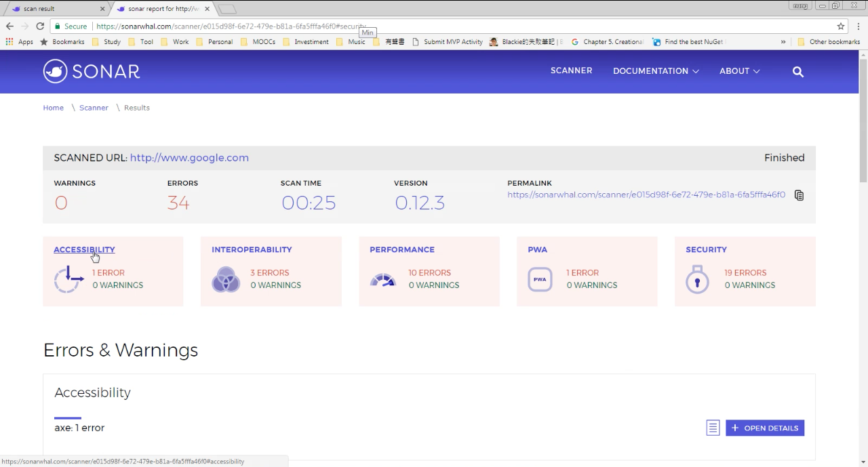Screen dimensions: 868x467
Task: Click the Sonar logo in the header
Action: click(x=92, y=71)
